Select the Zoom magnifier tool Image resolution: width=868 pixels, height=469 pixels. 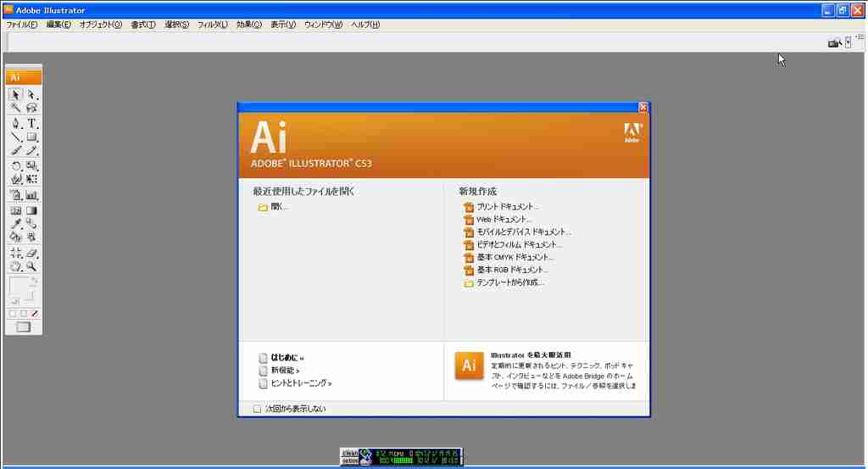(x=31, y=267)
